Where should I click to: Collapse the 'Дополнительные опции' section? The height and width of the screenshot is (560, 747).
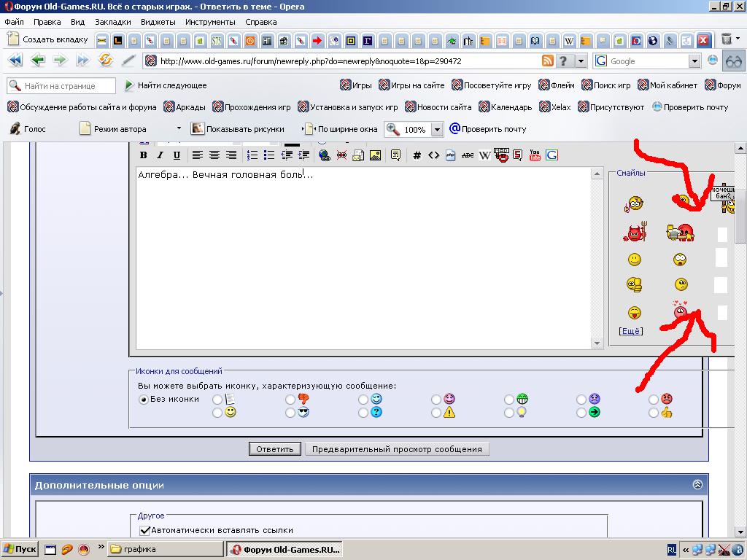[x=697, y=485]
